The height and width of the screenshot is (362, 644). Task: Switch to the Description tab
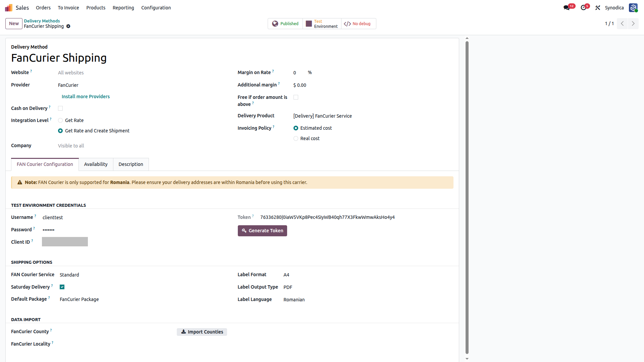(131, 164)
